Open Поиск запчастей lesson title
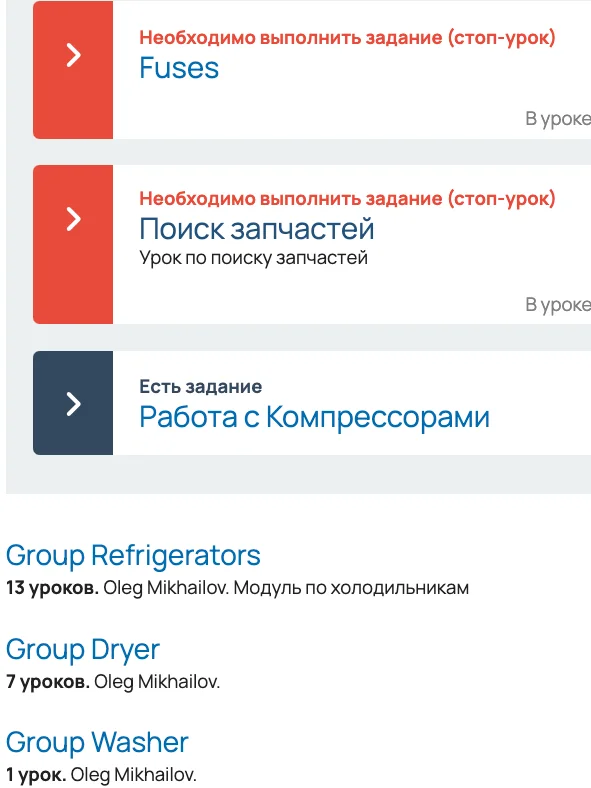Image resolution: width=591 pixels, height=788 pixels. point(257,229)
